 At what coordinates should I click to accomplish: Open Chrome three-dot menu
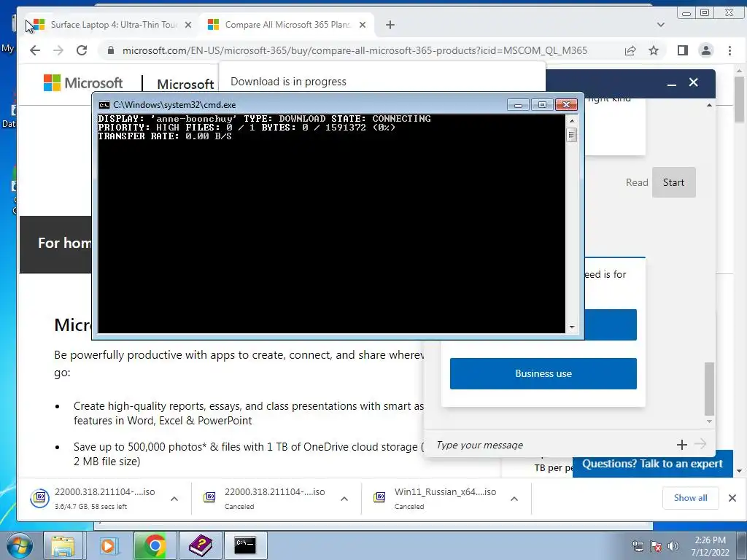(x=729, y=50)
